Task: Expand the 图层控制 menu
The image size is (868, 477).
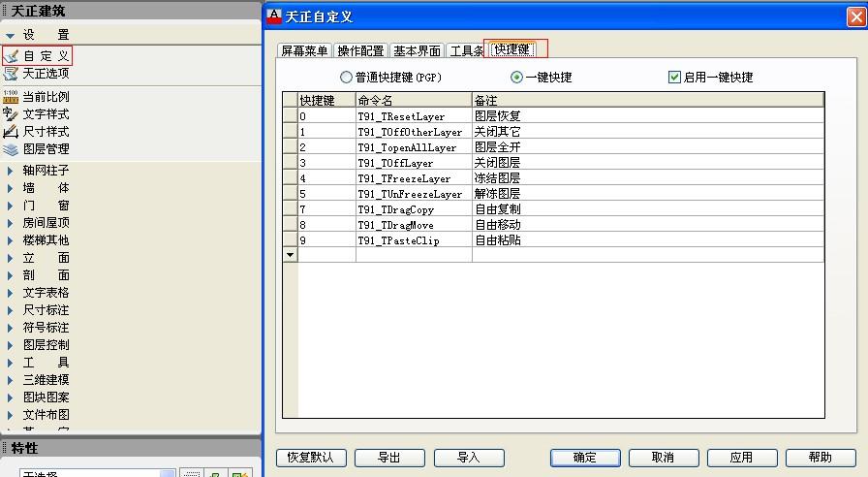Action: 10,345
